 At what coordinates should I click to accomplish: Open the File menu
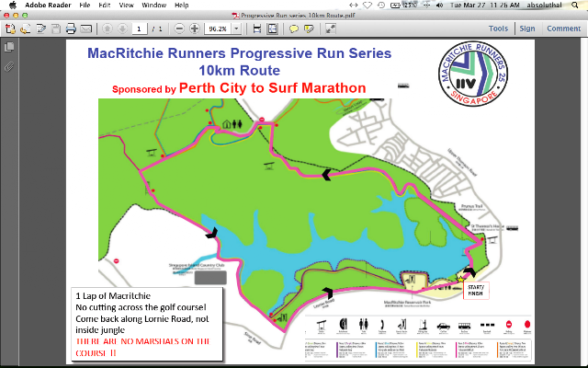(85, 5)
